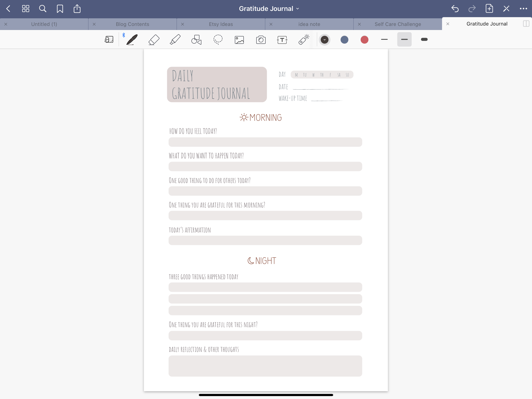The image size is (532, 399).
Task: Undo the last action
Action: coord(455,9)
